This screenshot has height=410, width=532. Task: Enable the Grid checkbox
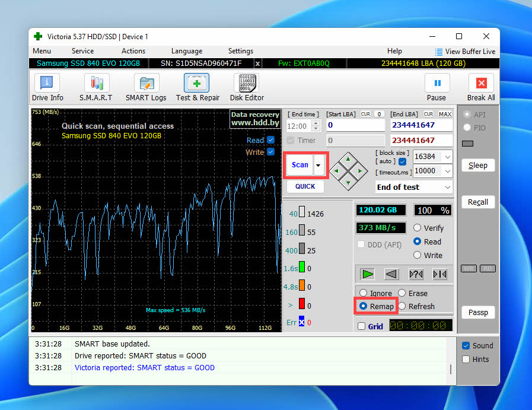click(x=362, y=326)
